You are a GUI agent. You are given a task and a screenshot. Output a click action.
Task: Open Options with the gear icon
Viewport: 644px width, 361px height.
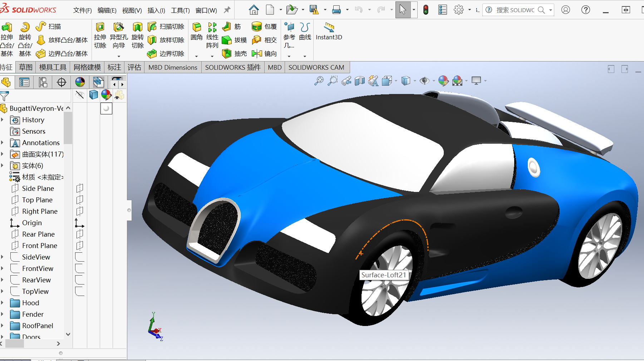coord(459,10)
